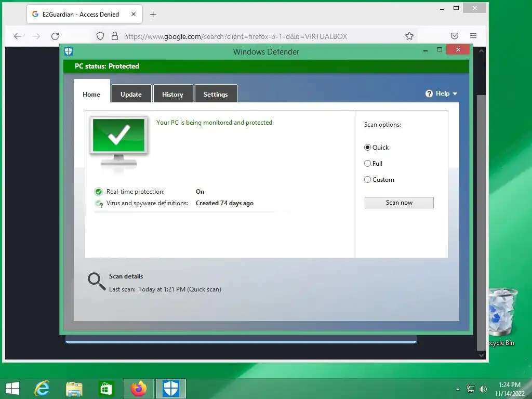The image size is (532, 399).
Task: Click the Firefox page vertical scrollbar
Action: click(481, 222)
